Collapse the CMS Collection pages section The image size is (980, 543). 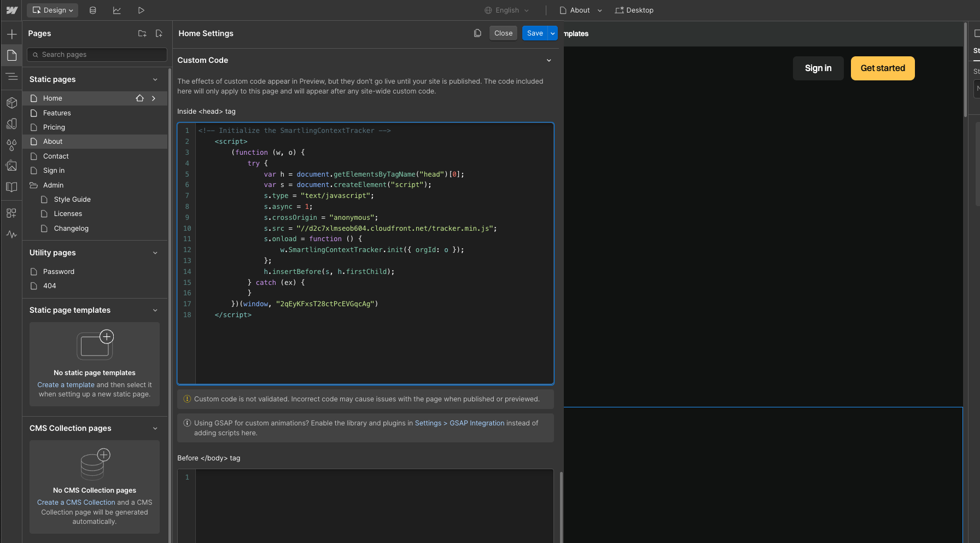(155, 428)
